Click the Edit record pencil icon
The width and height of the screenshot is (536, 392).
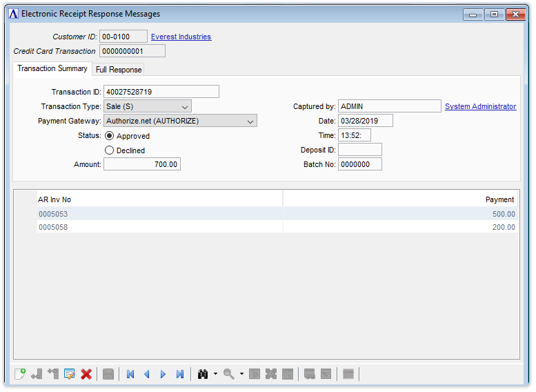point(70,374)
